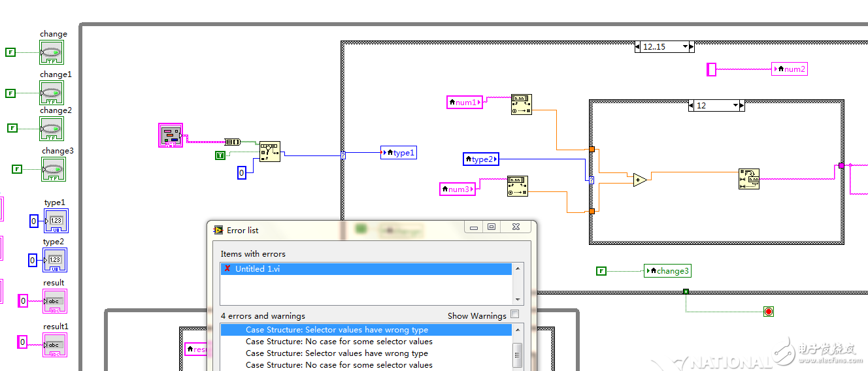Select the change boolean control terminal
This screenshot has height=371, width=868.
tap(52, 52)
